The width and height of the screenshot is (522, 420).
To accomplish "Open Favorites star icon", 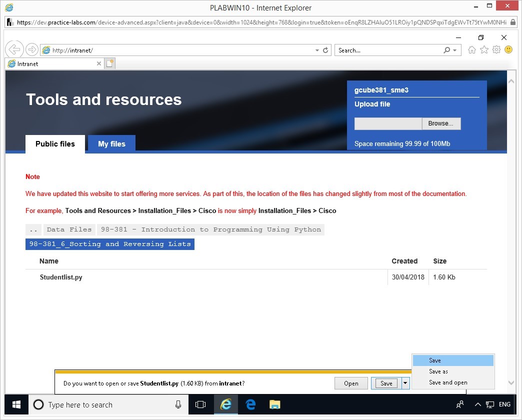I will (484, 49).
